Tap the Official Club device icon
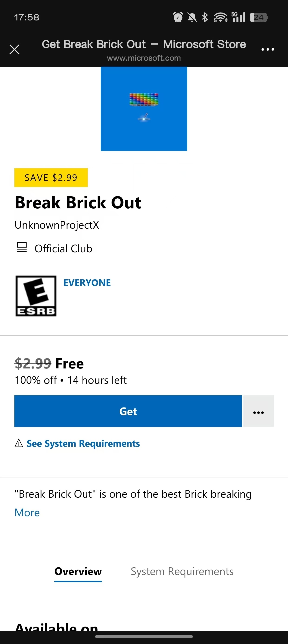The width and height of the screenshot is (288, 644). (x=22, y=247)
